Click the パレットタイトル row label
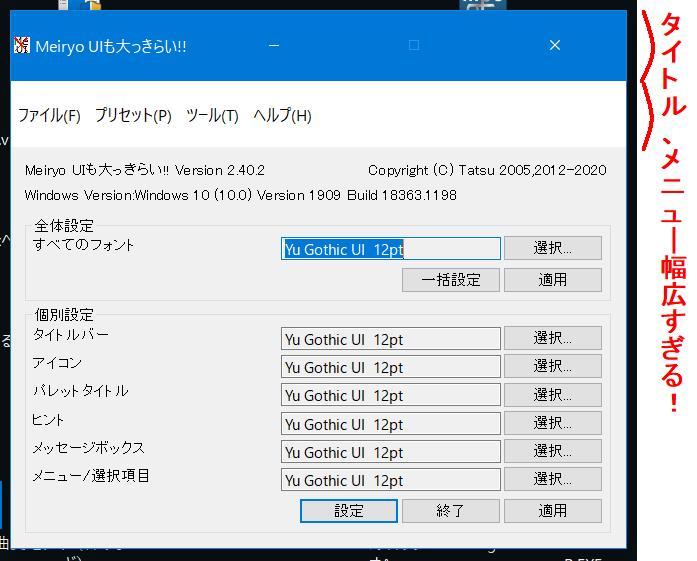Image resolution: width=697 pixels, height=561 pixels. pyautogui.click(x=80, y=391)
